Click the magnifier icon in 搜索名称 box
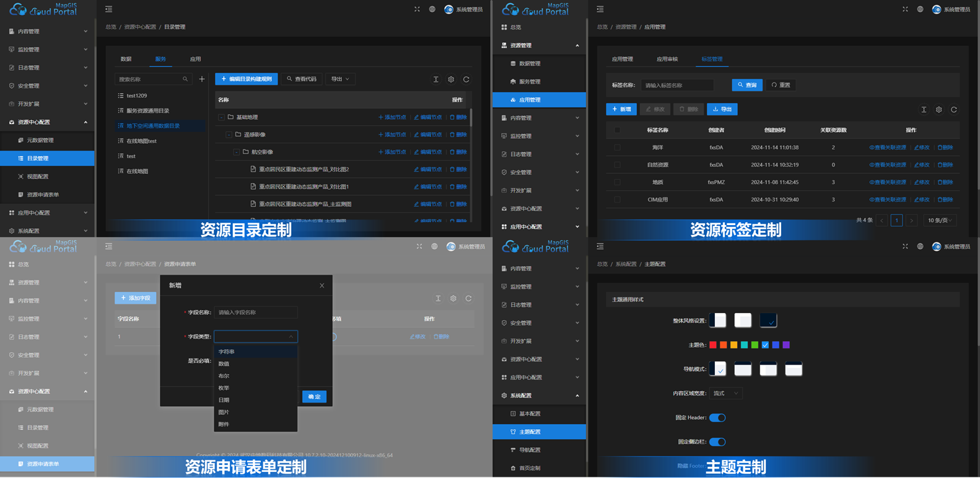This screenshot has width=980, height=496. tap(185, 79)
